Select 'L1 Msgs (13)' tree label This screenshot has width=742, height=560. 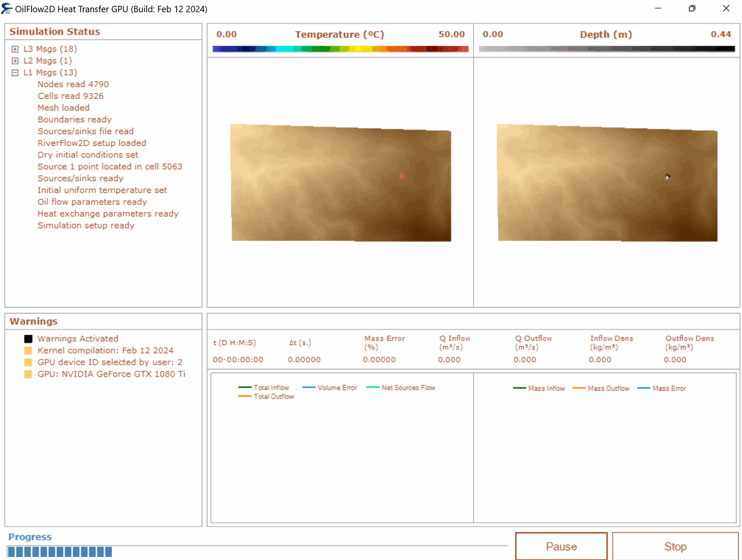tap(50, 73)
